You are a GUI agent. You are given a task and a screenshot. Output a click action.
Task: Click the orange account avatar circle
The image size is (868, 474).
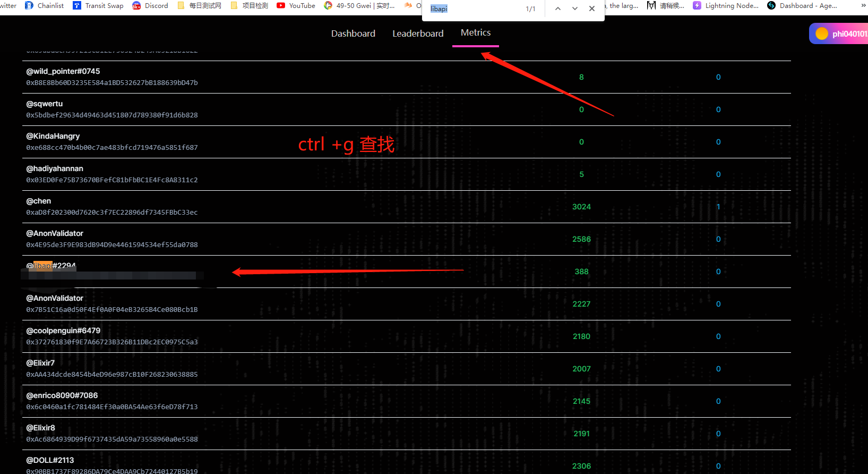[822, 33]
